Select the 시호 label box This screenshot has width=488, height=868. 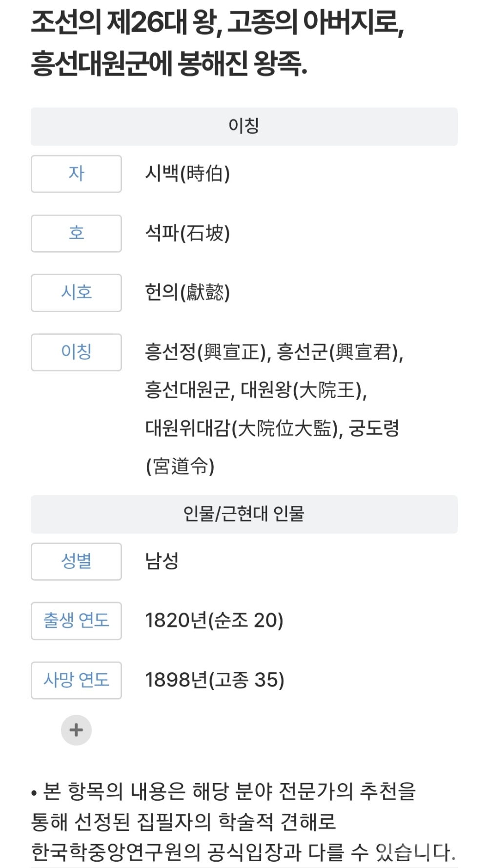[76, 293]
